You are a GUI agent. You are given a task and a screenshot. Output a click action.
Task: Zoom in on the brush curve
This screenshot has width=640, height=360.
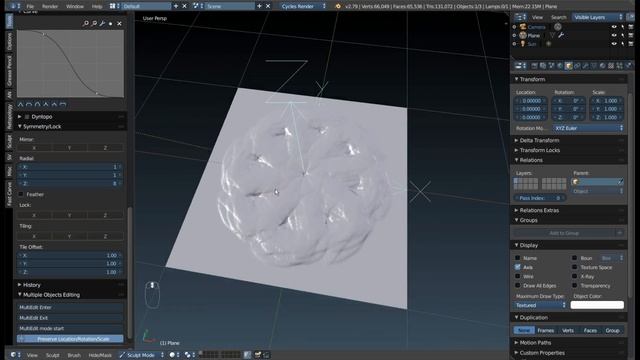pos(85,24)
